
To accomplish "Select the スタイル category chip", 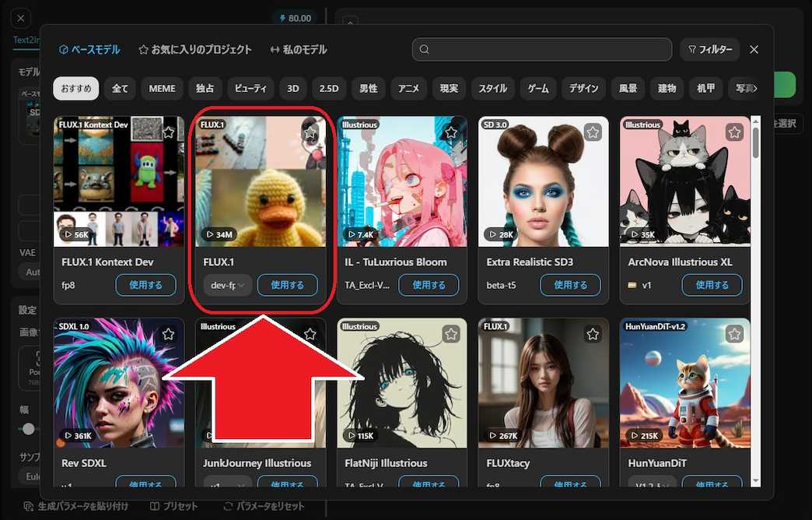I will (x=493, y=88).
